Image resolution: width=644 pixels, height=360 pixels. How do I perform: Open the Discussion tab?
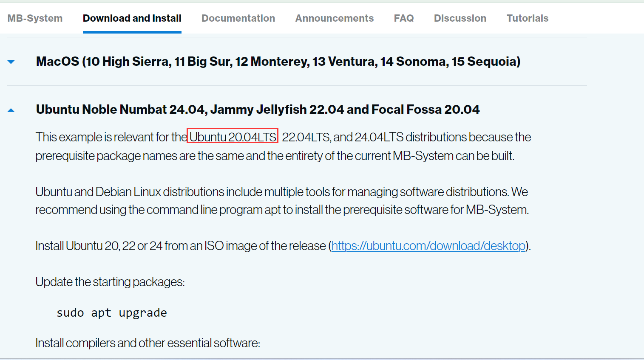pos(460,18)
